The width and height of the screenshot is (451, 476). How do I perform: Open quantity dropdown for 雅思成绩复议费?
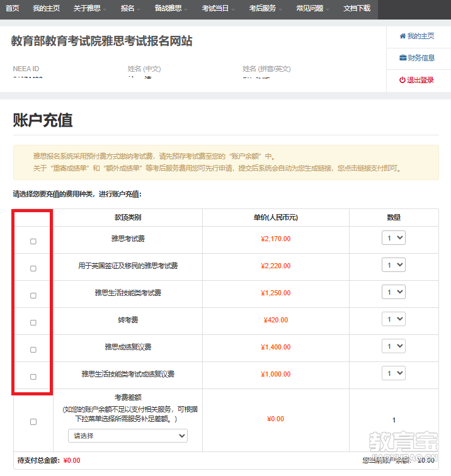394,346
